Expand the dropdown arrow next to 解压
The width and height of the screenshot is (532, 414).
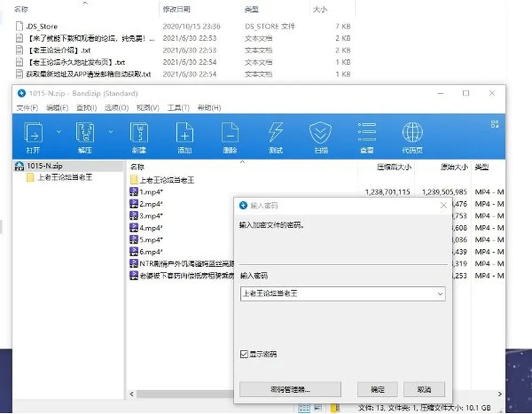111,131
